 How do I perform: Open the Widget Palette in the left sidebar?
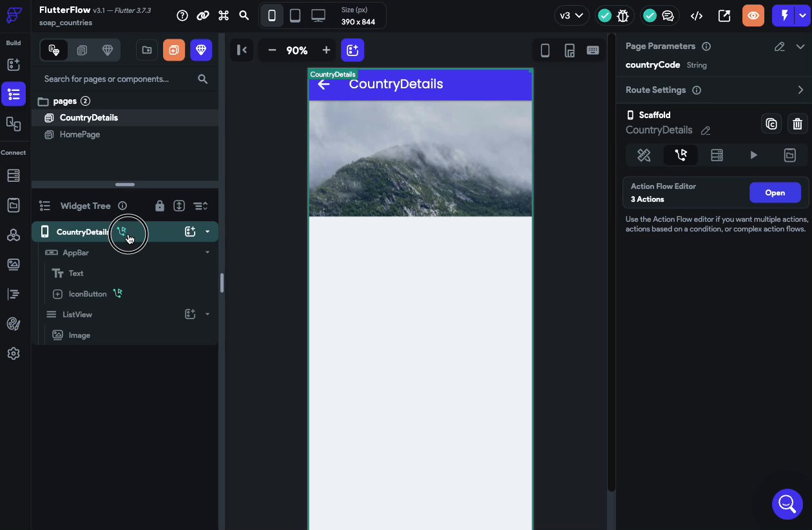(x=14, y=64)
